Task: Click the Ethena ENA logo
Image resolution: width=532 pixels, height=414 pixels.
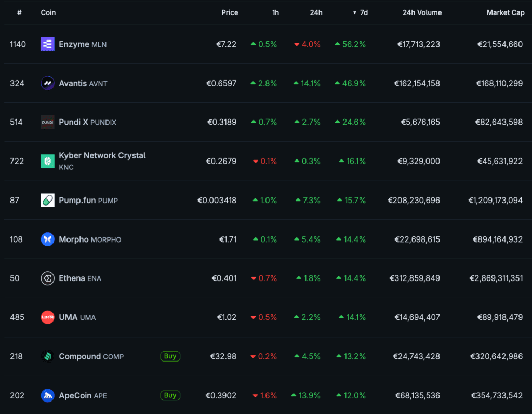Action: (x=47, y=278)
